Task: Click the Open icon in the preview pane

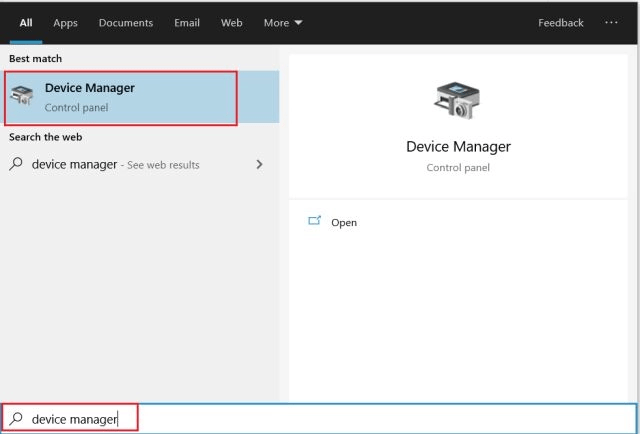Action: pos(315,222)
